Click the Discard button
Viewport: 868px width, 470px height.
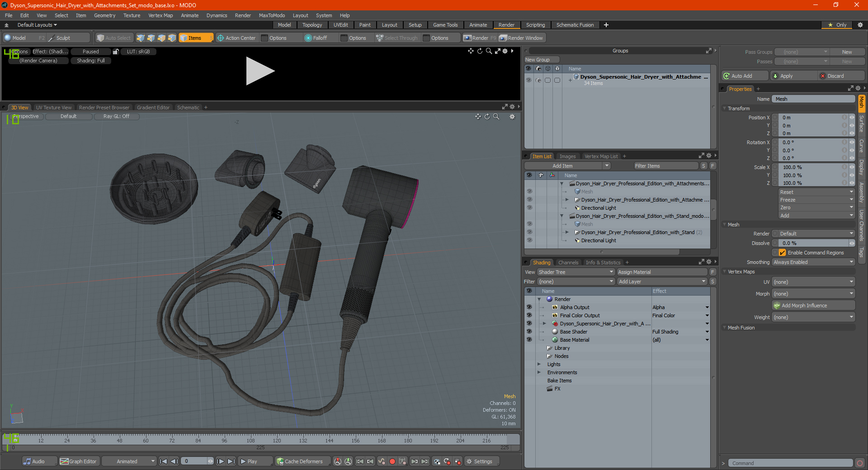(842, 76)
